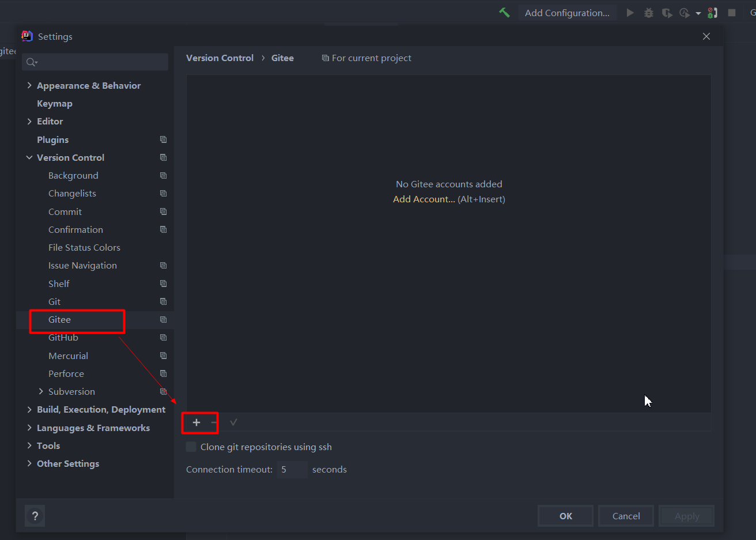Click the project-level icon beside Shelf
The width and height of the screenshot is (756, 540).
click(x=163, y=284)
